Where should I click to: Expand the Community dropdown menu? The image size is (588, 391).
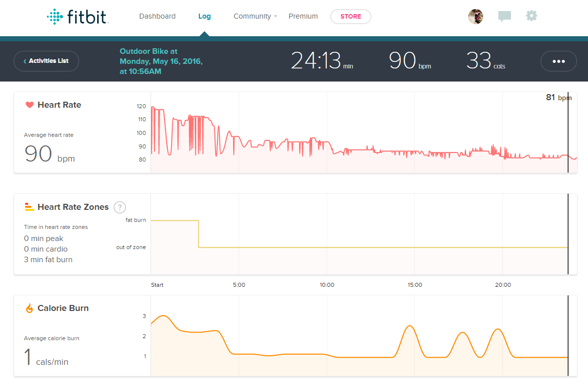(x=255, y=16)
